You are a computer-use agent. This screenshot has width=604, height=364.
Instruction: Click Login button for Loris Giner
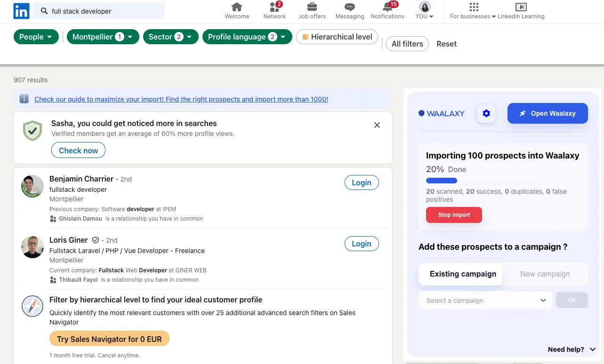[x=362, y=244]
